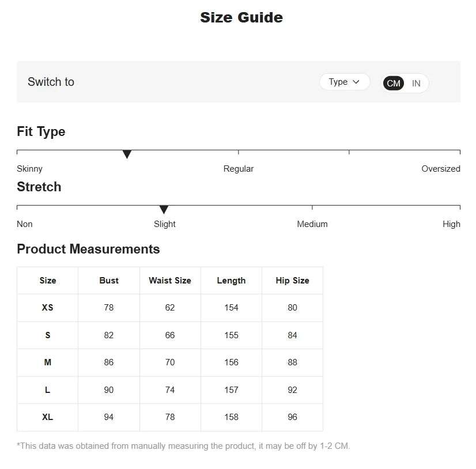Click the Skinny fit label
476x469 pixels.
pos(29,169)
